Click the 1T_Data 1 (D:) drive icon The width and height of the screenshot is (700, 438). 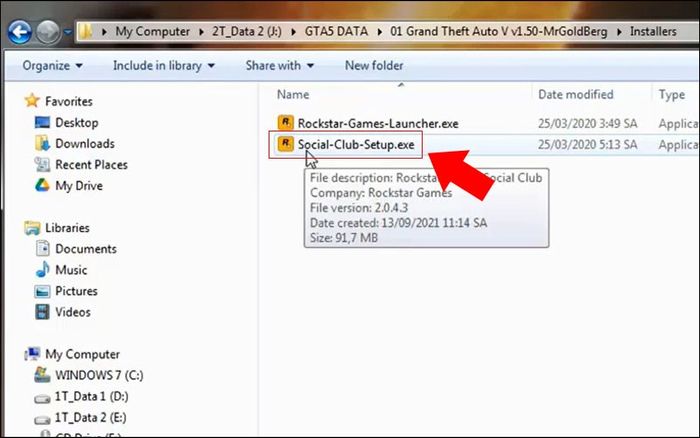42,398
